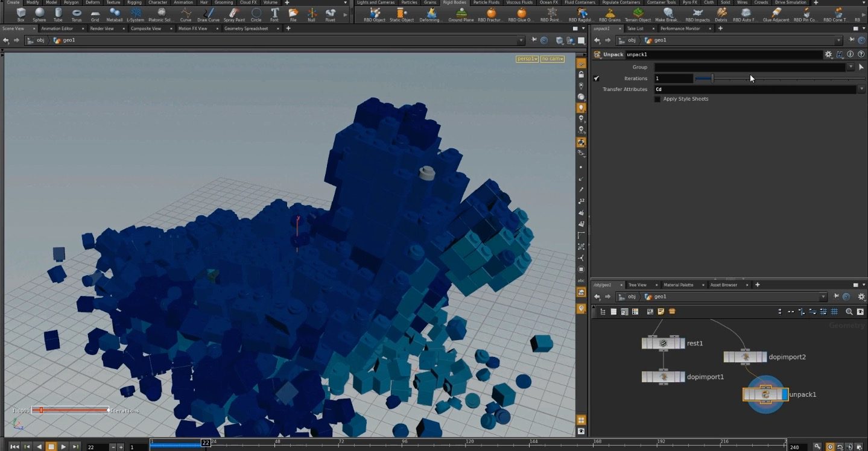Switch to the Geometry Spreadsheet tab
The image size is (868, 451).
point(246,28)
